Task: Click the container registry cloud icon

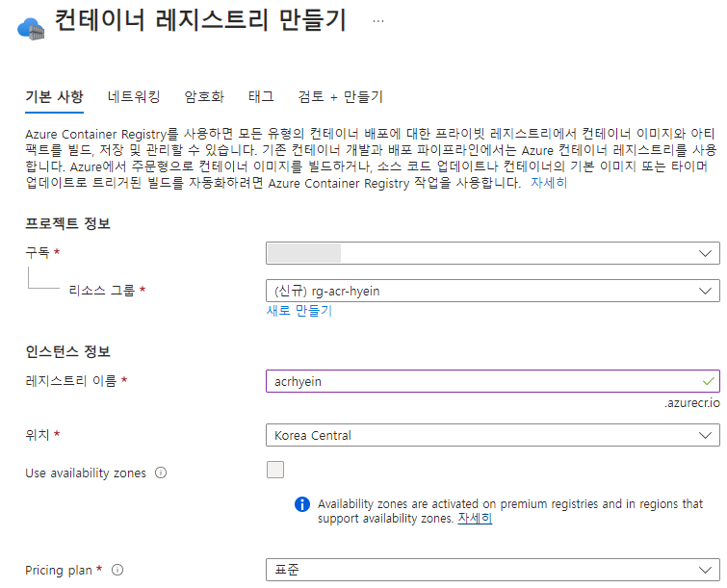Action: click(31, 29)
